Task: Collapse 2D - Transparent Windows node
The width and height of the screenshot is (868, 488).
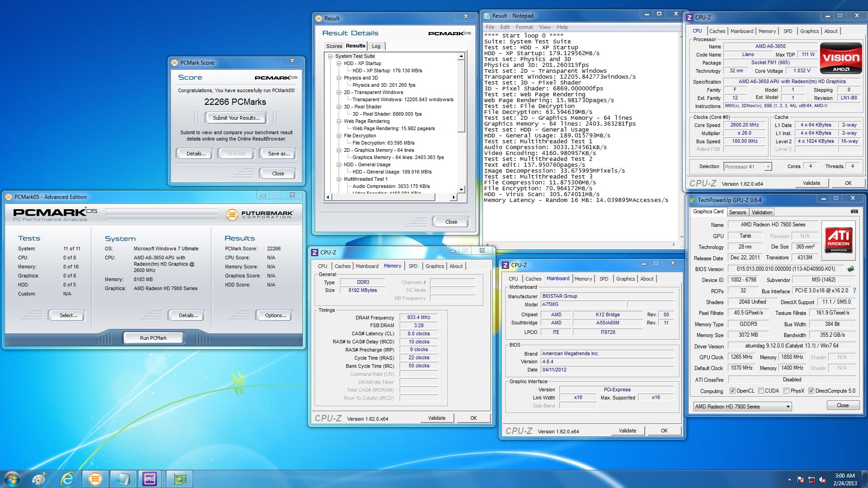Action: click(339, 93)
